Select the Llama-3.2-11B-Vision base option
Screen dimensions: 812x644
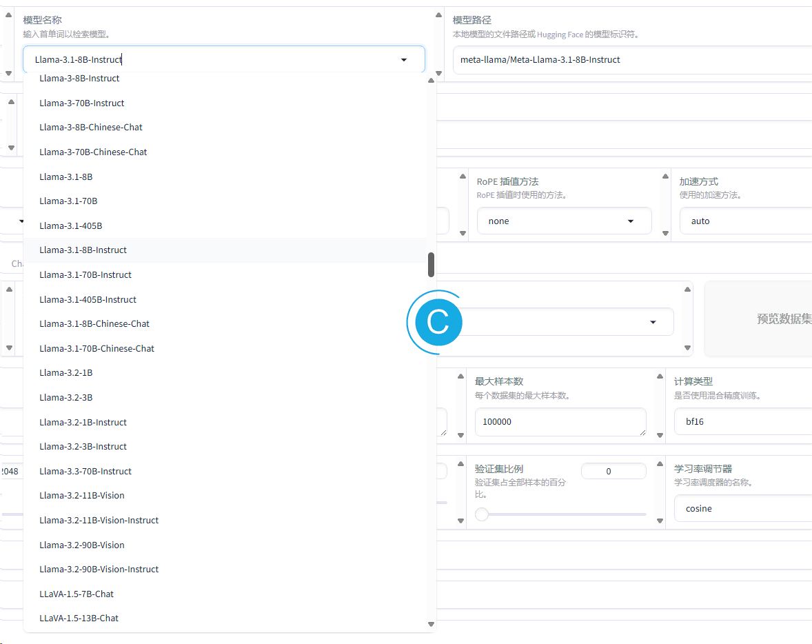pos(225,496)
